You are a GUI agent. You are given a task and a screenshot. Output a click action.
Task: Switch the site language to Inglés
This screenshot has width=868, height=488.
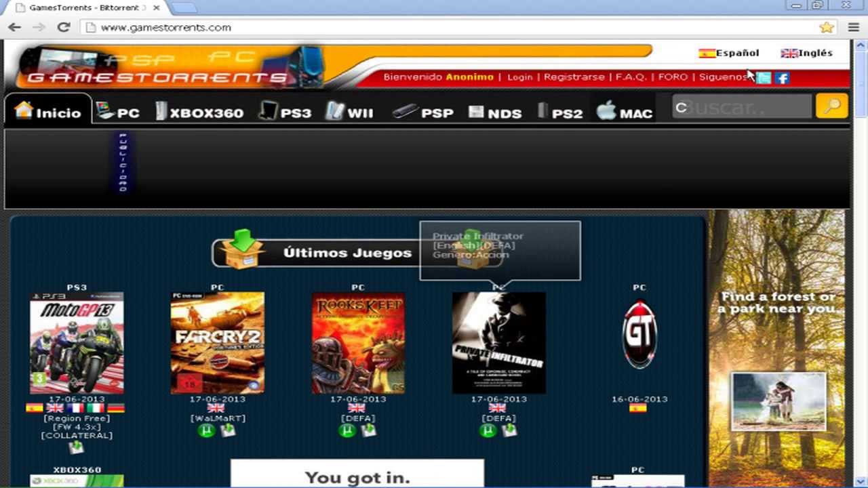tap(806, 53)
